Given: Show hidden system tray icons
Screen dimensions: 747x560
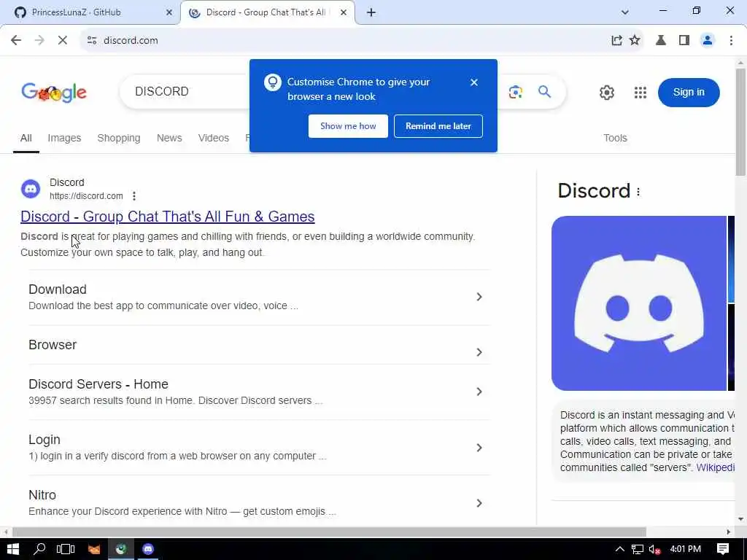Looking at the screenshot, I should coord(620,549).
